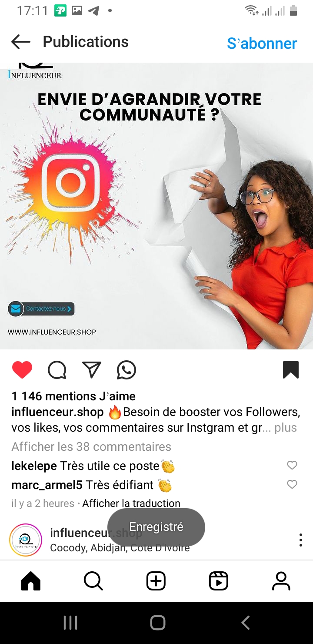Remove the saved bookmark on post
Screen dimensions: 313x644
(291, 370)
